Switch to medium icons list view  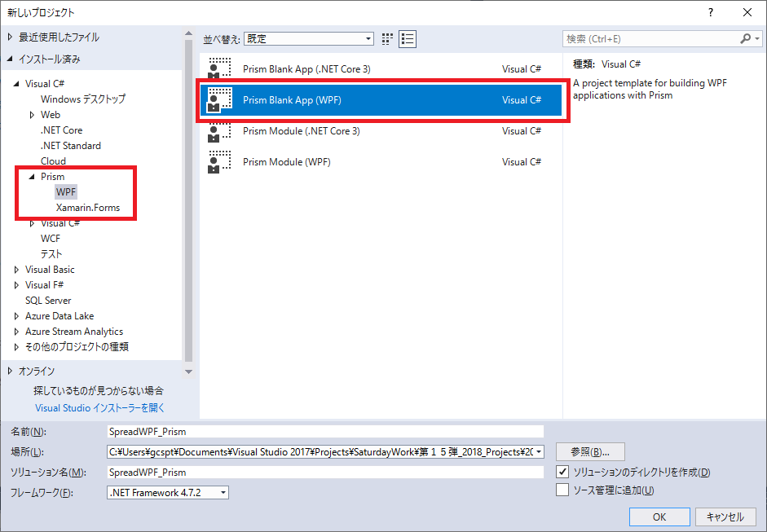pos(408,38)
